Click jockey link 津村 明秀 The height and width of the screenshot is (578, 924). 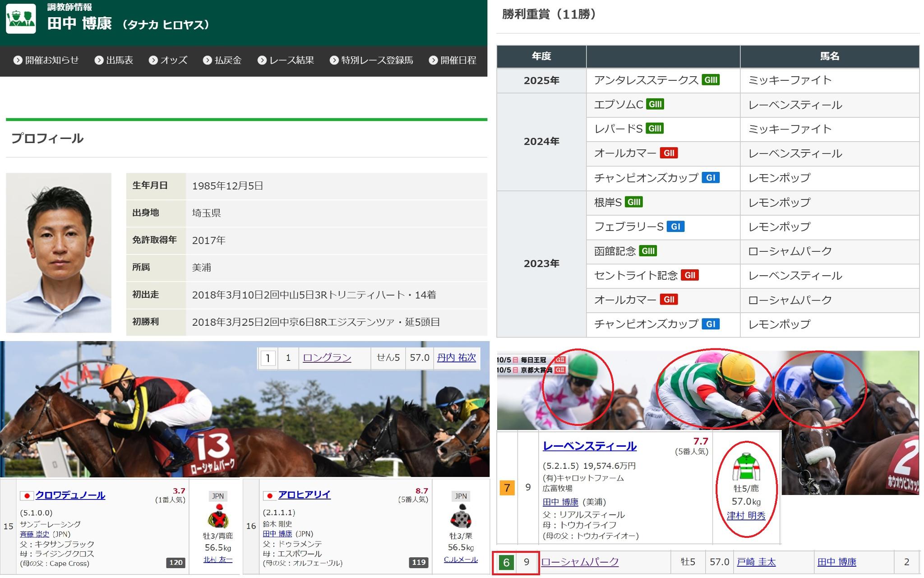(x=746, y=516)
